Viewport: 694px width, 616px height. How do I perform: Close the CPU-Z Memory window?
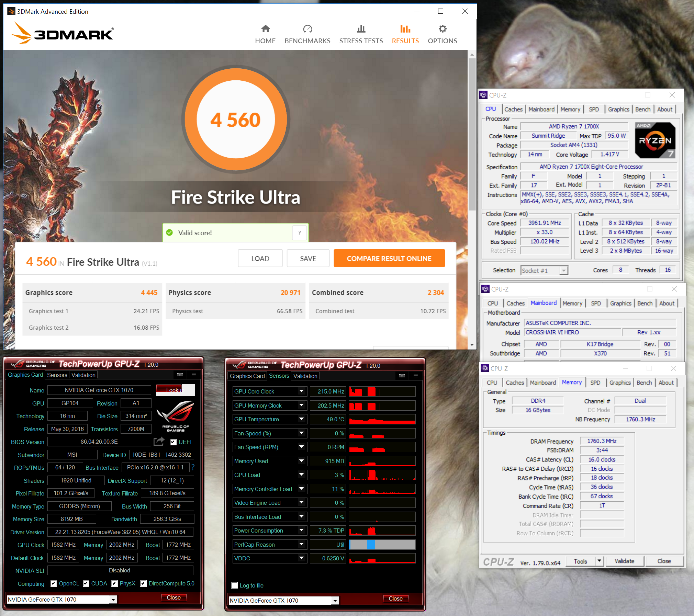(x=673, y=368)
